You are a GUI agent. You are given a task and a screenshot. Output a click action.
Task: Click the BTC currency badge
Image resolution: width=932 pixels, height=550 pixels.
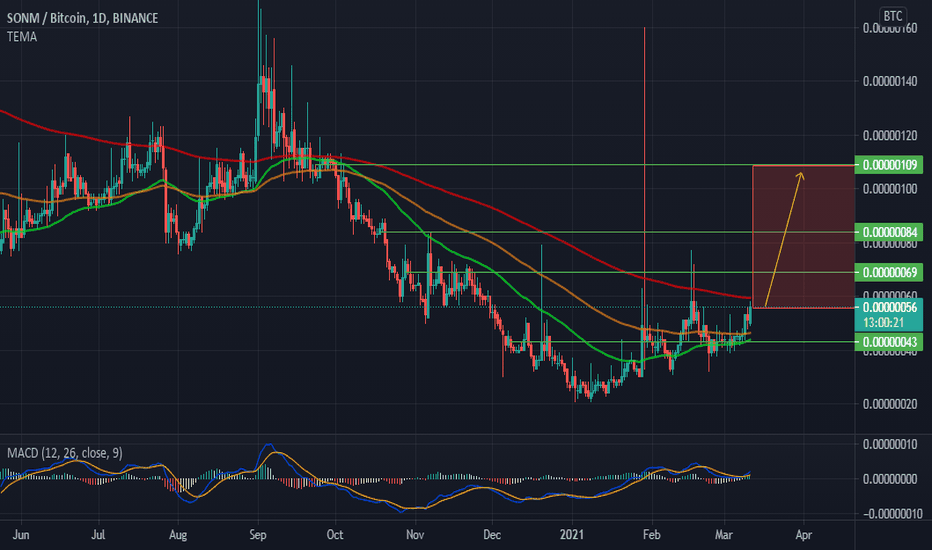click(x=892, y=16)
